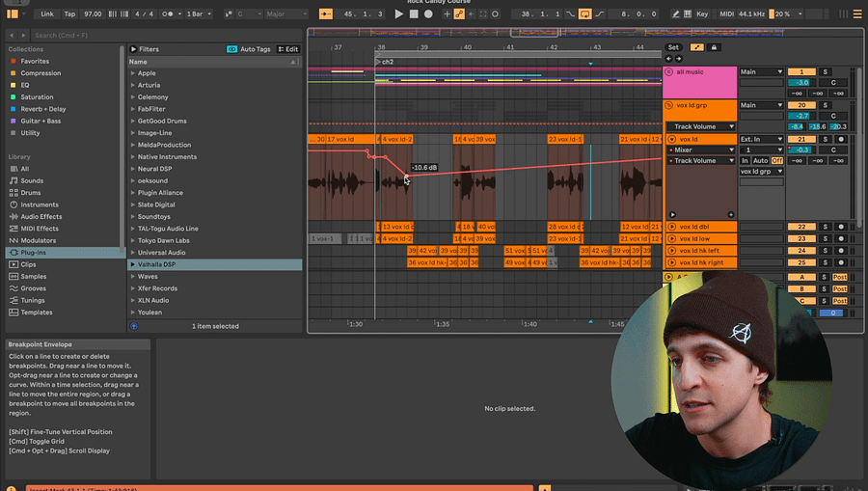Toggle the Automation Mode button
The image size is (868, 491).
(697, 47)
